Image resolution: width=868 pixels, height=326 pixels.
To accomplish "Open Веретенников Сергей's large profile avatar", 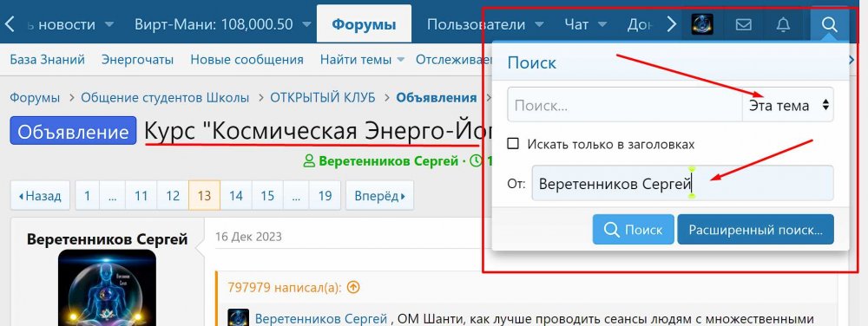I will [x=107, y=288].
